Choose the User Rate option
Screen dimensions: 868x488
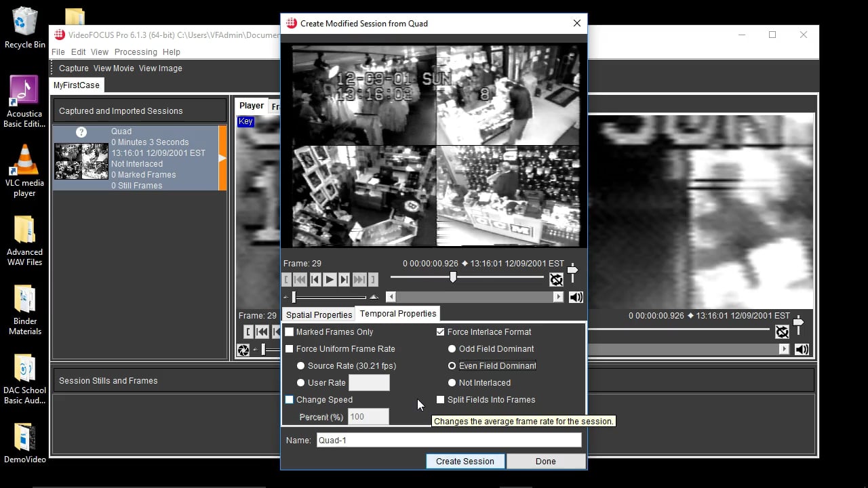[300, 383]
